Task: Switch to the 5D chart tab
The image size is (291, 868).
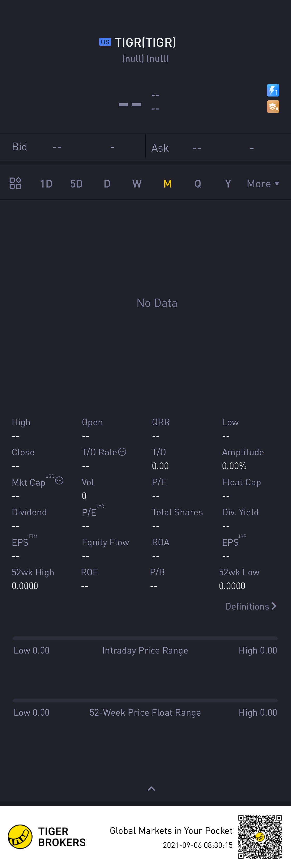Action: [76, 184]
